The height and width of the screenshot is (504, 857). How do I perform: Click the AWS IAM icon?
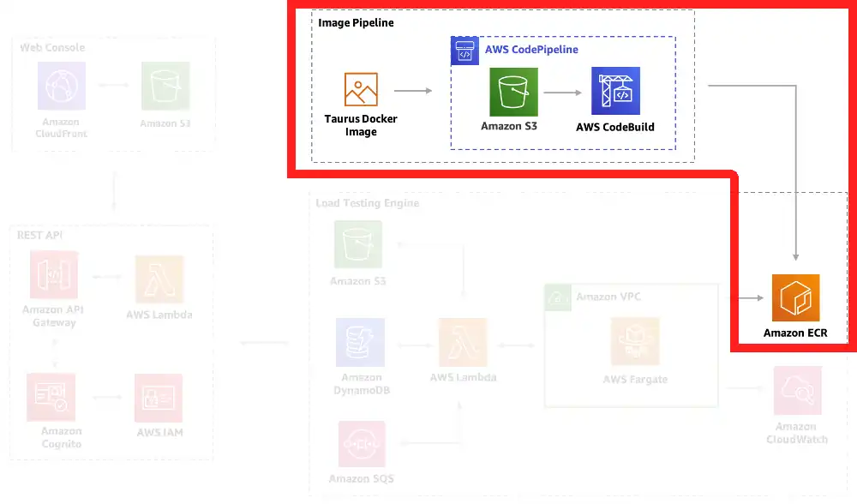159,398
